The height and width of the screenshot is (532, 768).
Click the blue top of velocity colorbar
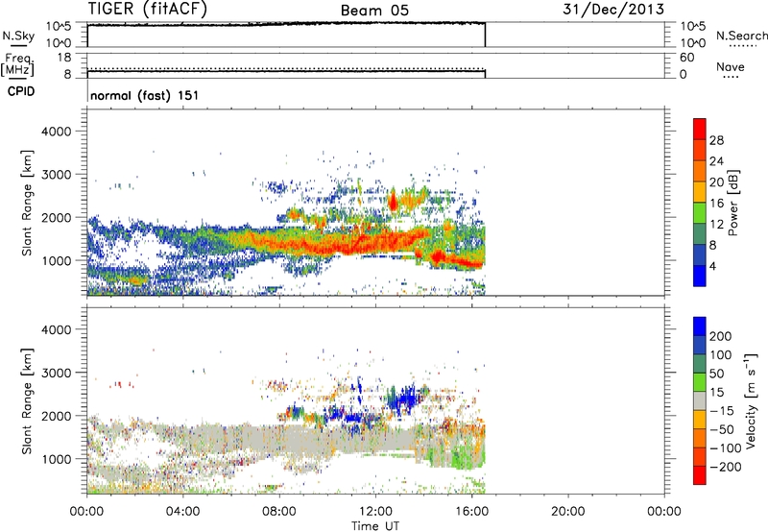pos(700,326)
